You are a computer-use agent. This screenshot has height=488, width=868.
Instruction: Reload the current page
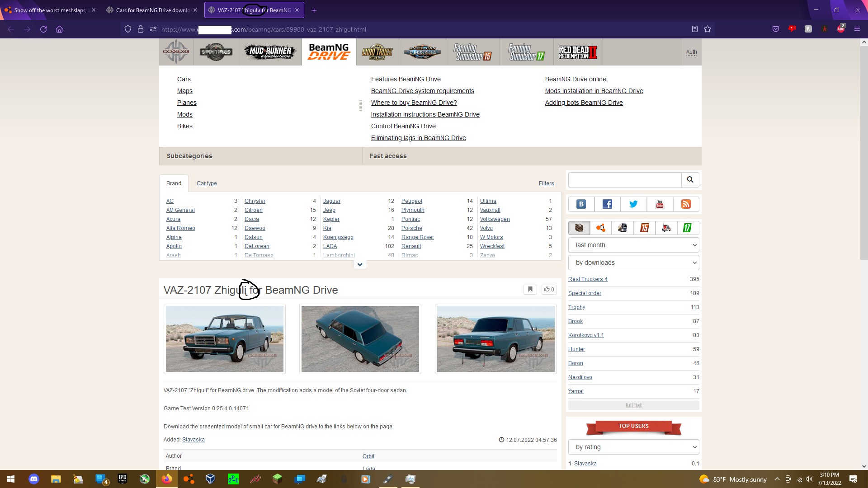pyautogui.click(x=43, y=29)
